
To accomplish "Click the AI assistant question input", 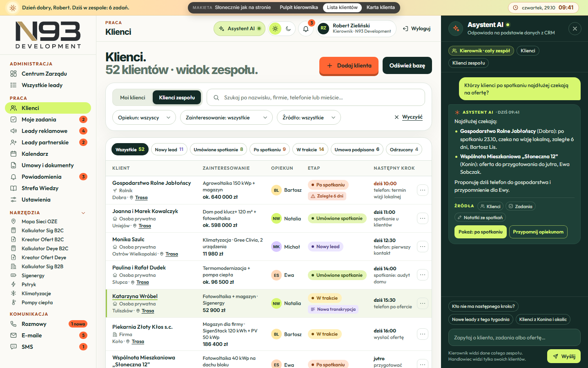I will pos(514,337).
